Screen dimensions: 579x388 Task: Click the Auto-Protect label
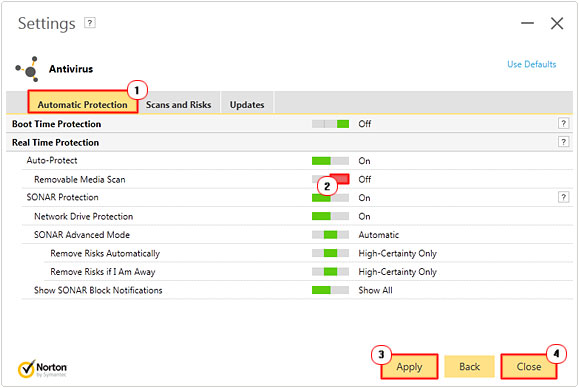(x=52, y=161)
